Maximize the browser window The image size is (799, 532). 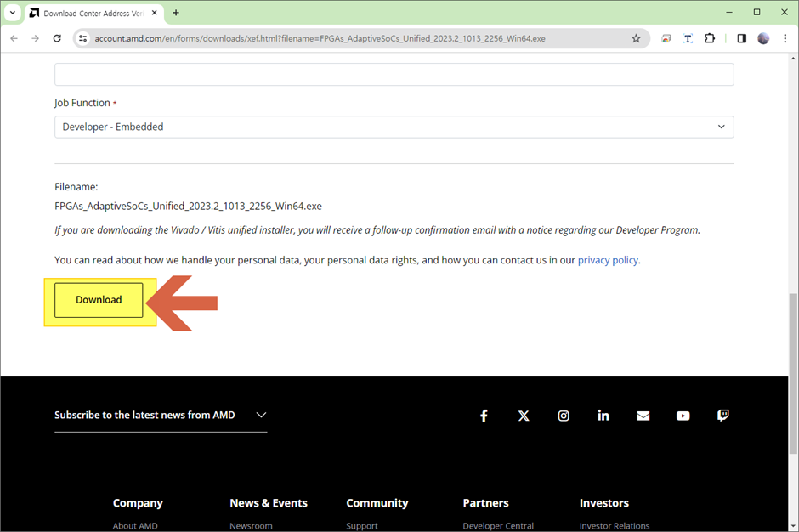pos(756,12)
